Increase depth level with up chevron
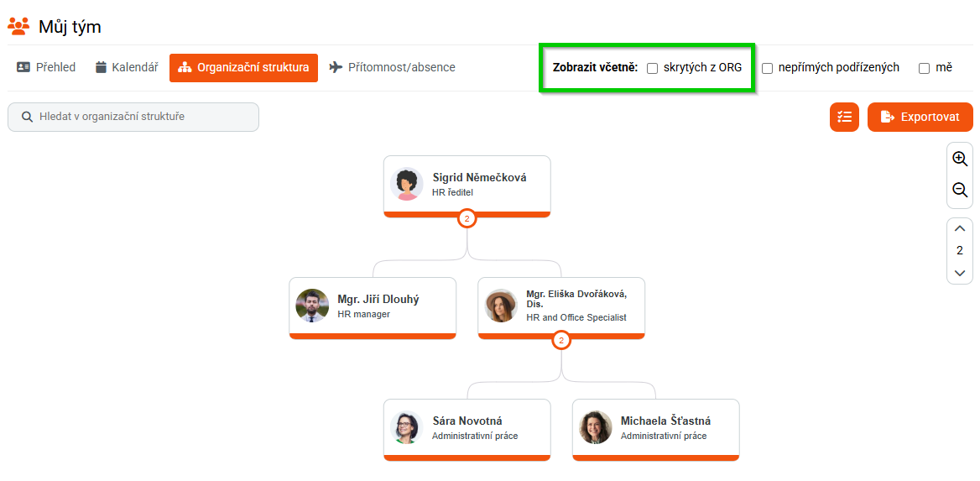This screenshot has width=980, height=481. click(x=960, y=229)
